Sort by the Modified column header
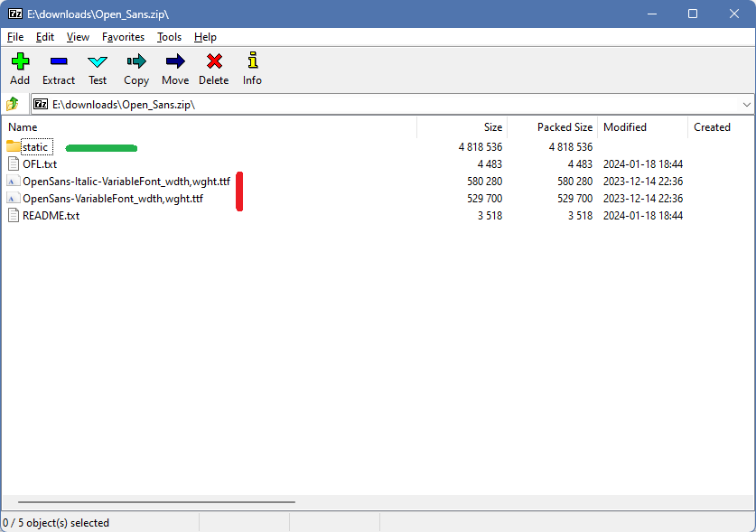Viewport: 756px width, 532px height. click(643, 127)
